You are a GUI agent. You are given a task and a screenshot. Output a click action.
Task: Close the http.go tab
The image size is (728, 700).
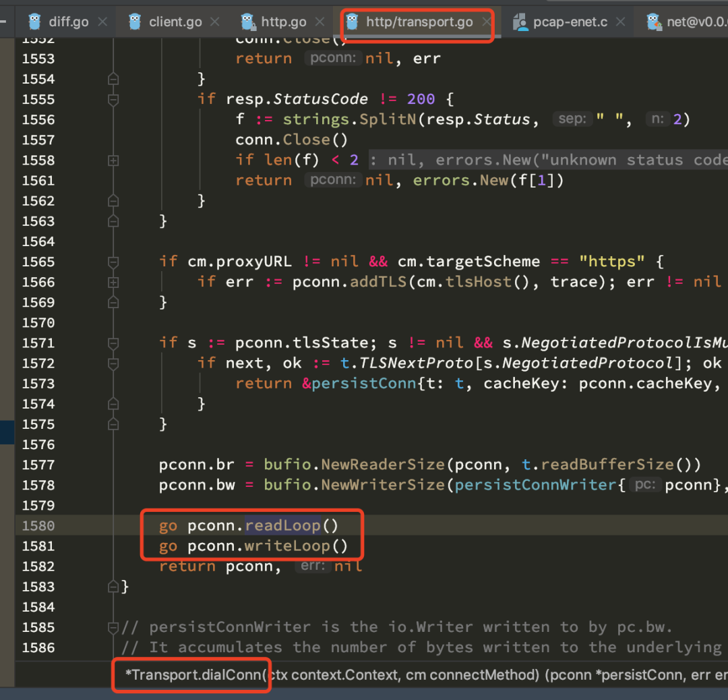pyautogui.click(x=320, y=22)
